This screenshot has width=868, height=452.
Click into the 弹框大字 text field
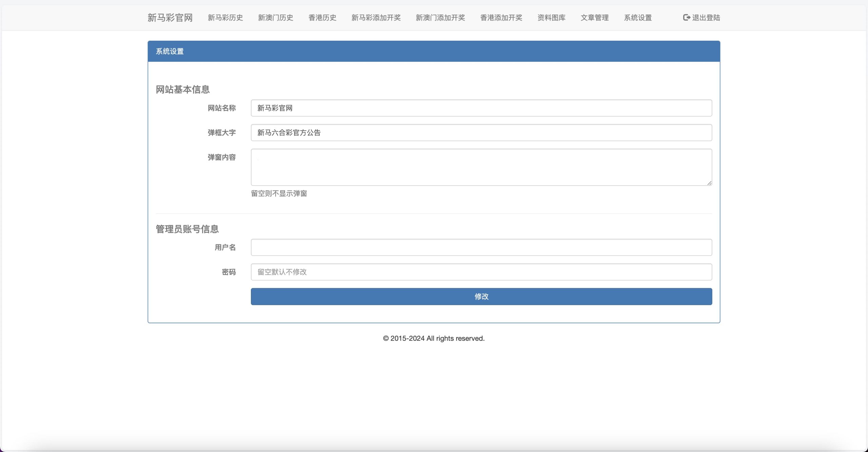point(481,133)
